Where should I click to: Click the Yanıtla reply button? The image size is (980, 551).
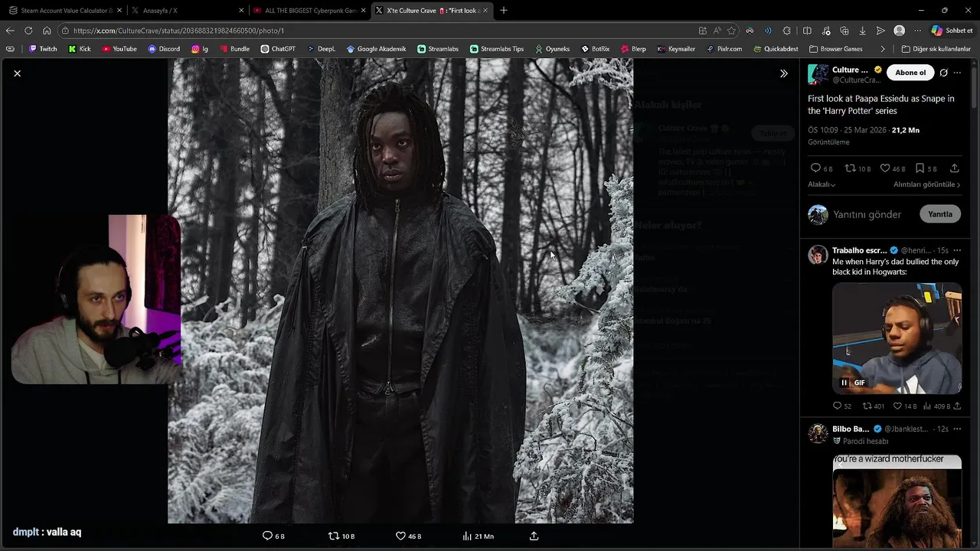tap(940, 214)
